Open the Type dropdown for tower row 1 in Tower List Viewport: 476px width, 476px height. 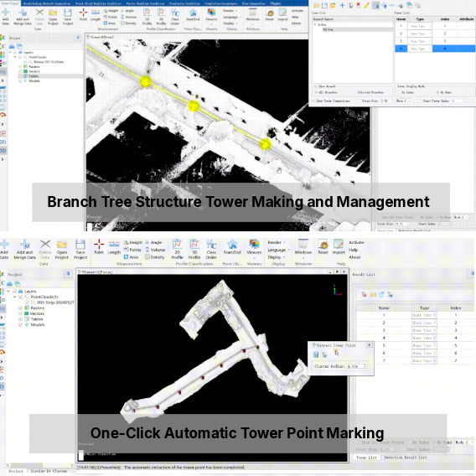click(x=419, y=27)
